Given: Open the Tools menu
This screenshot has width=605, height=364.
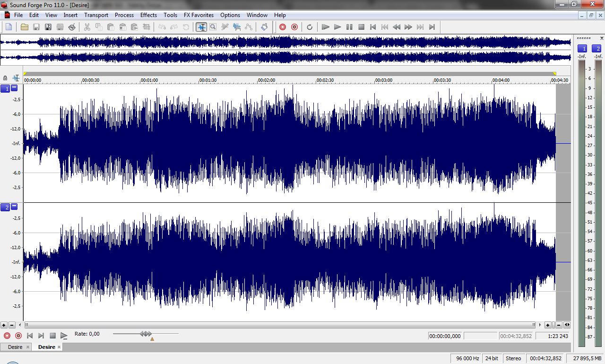Looking at the screenshot, I should point(171,15).
